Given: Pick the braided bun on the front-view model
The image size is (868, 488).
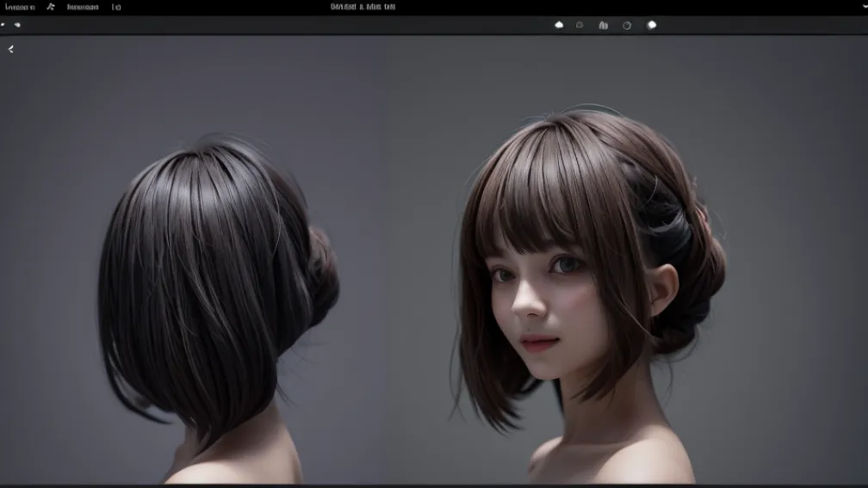Looking at the screenshot, I should [685, 258].
